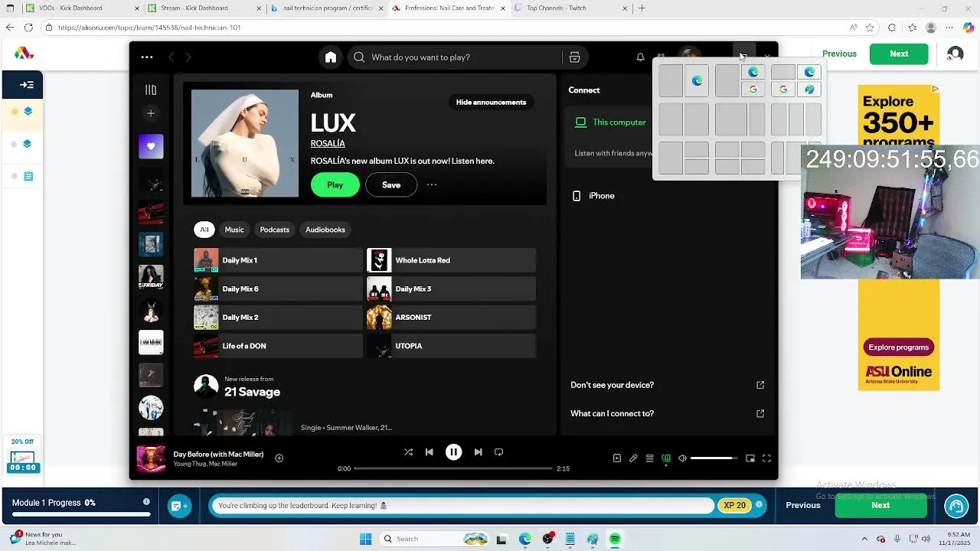Open Don't see your device link

tap(667, 385)
